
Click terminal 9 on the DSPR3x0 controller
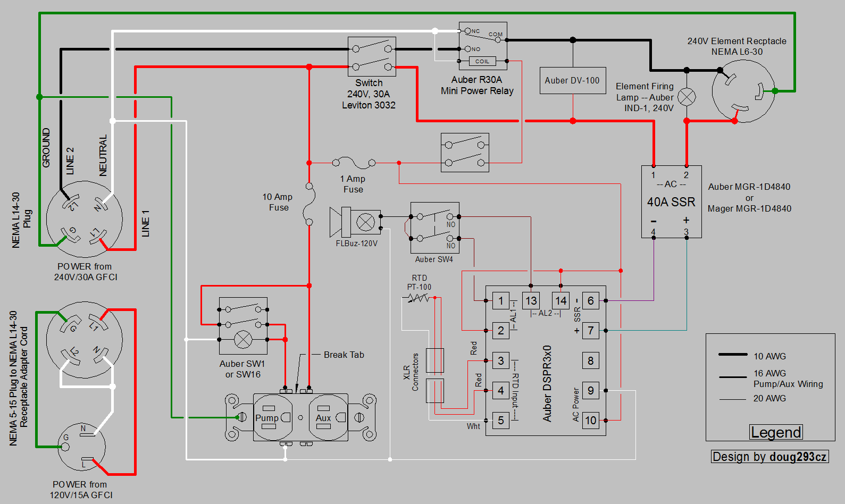click(591, 391)
